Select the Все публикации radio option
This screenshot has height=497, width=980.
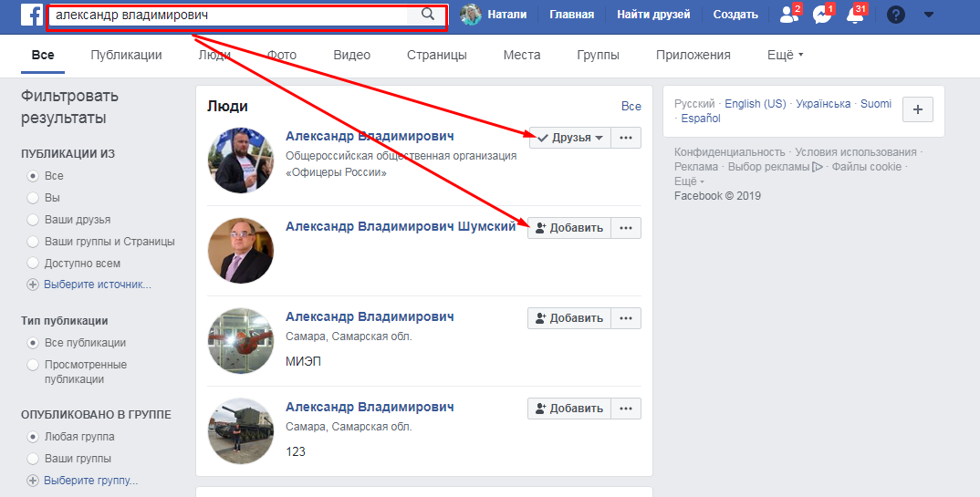pyautogui.click(x=33, y=343)
